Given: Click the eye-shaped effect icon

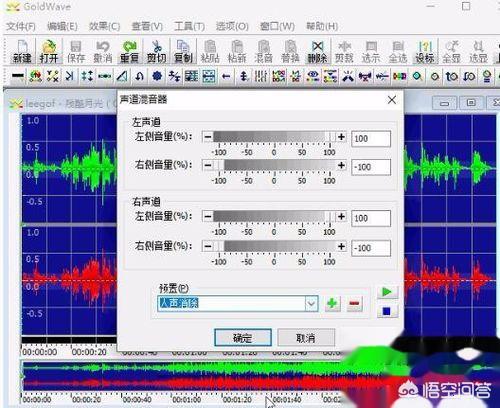Looking at the screenshot, I should (313, 76).
